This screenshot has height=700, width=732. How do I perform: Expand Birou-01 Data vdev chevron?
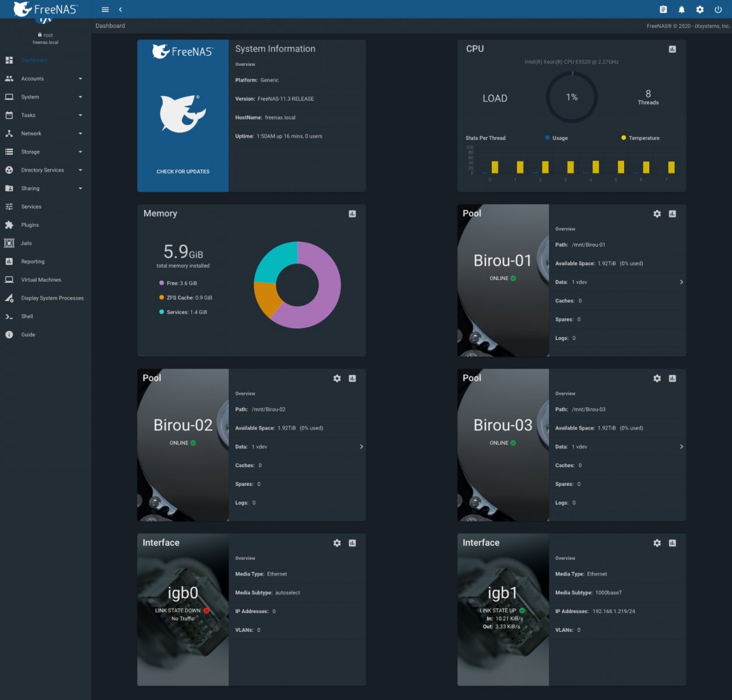pos(681,282)
